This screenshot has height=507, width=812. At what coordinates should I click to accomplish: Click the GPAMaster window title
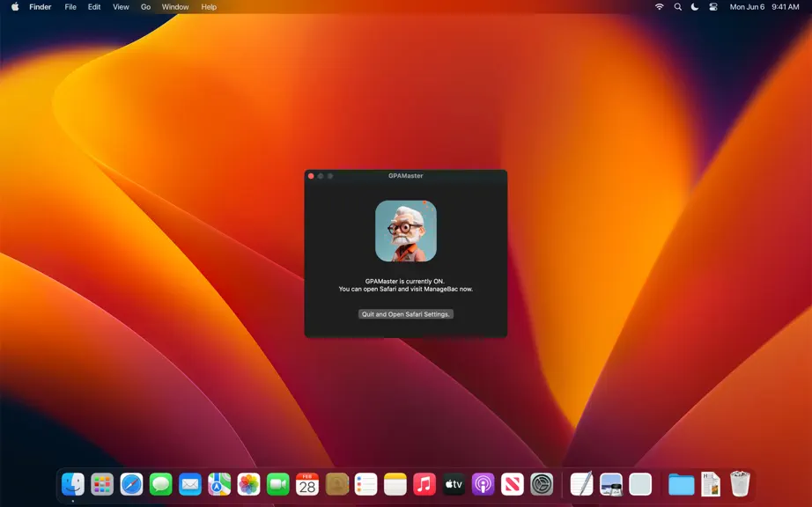pyautogui.click(x=405, y=176)
